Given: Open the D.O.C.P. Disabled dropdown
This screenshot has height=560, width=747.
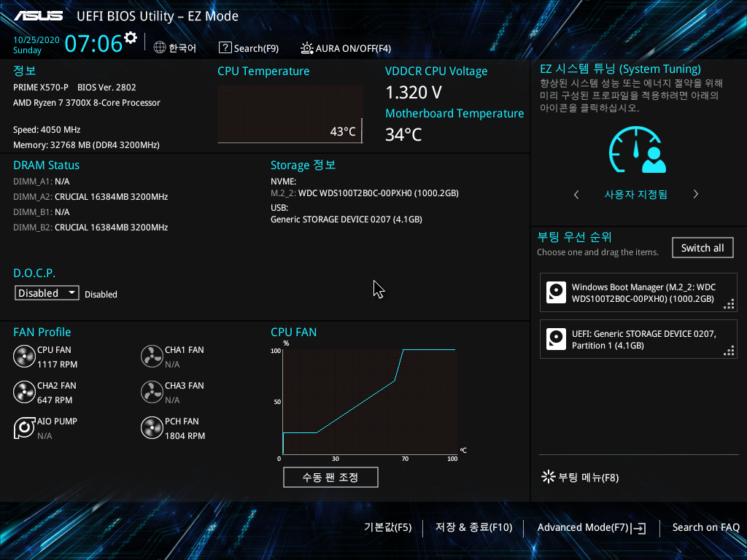Looking at the screenshot, I should [x=47, y=293].
